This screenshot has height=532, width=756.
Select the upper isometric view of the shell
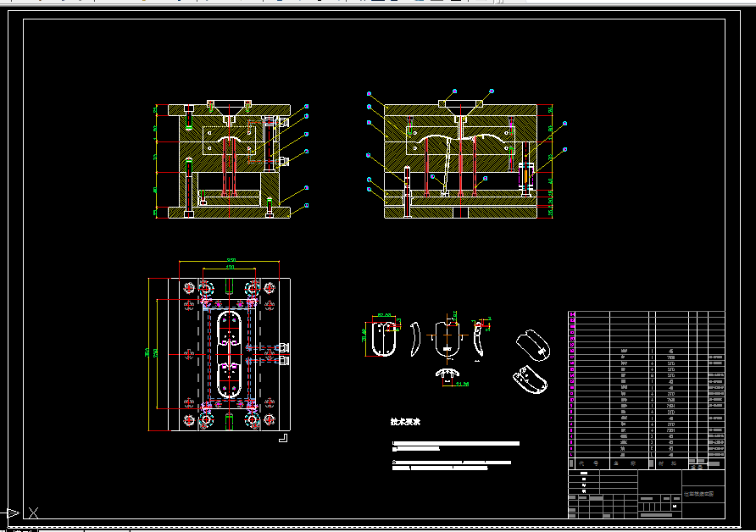click(x=533, y=345)
